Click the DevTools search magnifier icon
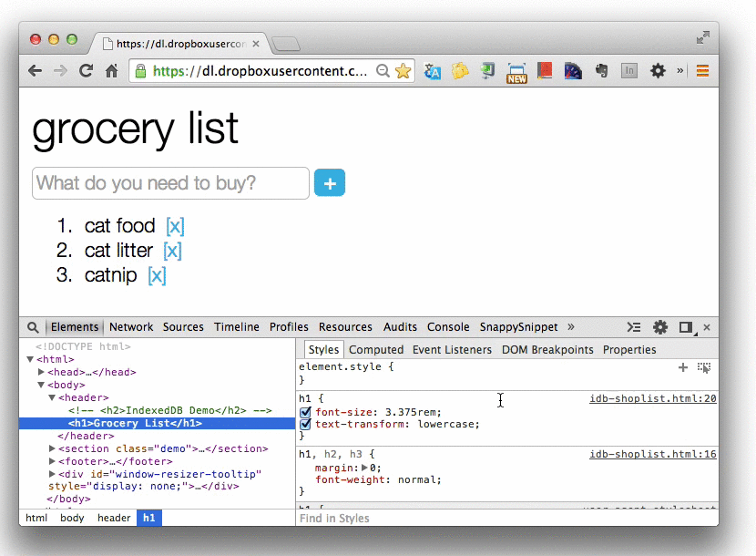Screen dimensions: 756x556 click(x=33, y=327)
